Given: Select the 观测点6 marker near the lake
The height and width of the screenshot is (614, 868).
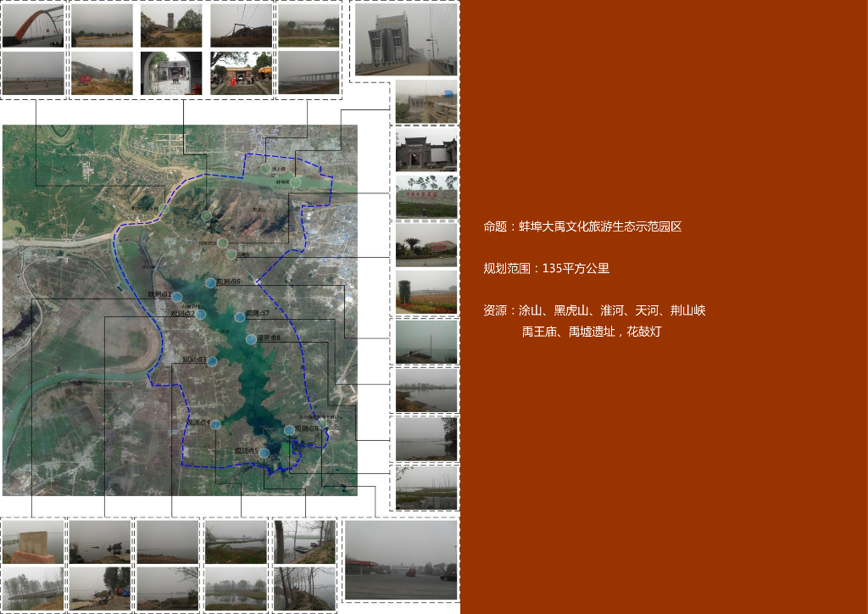Looking at the screenshot, I should pyautogui.click(x=210, y=283).
